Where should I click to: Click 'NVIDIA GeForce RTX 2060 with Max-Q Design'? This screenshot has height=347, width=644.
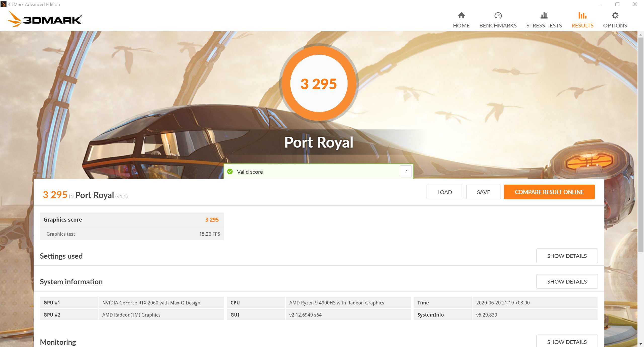point(151,303)
